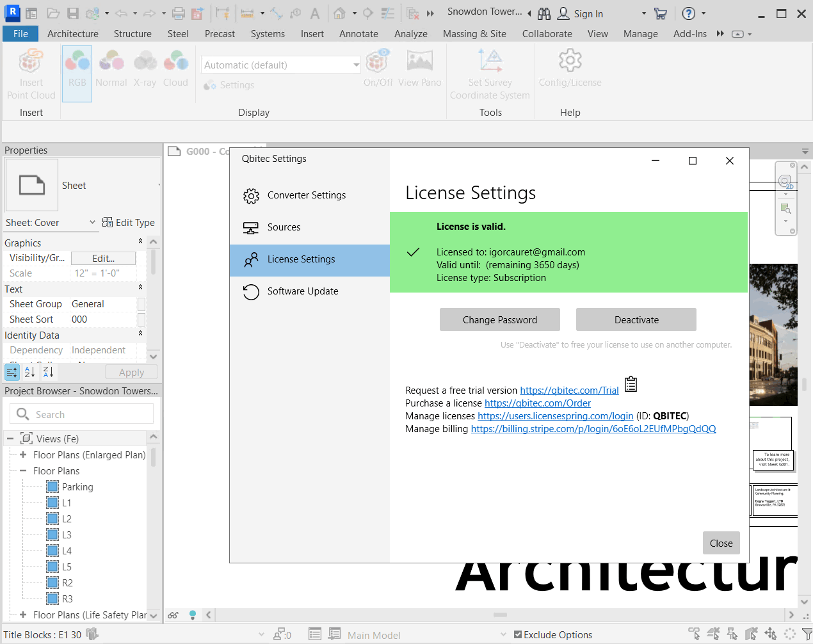
Task: Toggle the Exclude Options checkbox
Action: pyautogui.click(x=518, y=635)
